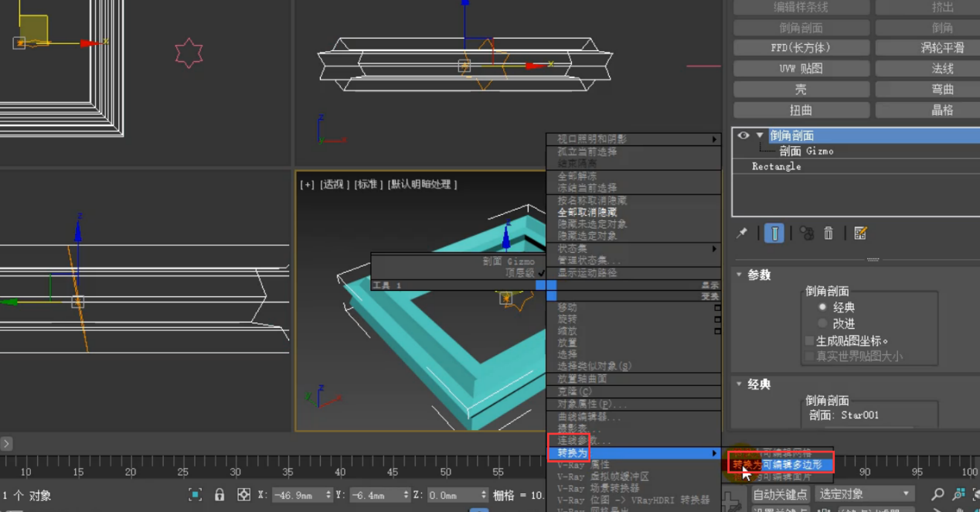Click make unique icon in modifier stack

806,233
